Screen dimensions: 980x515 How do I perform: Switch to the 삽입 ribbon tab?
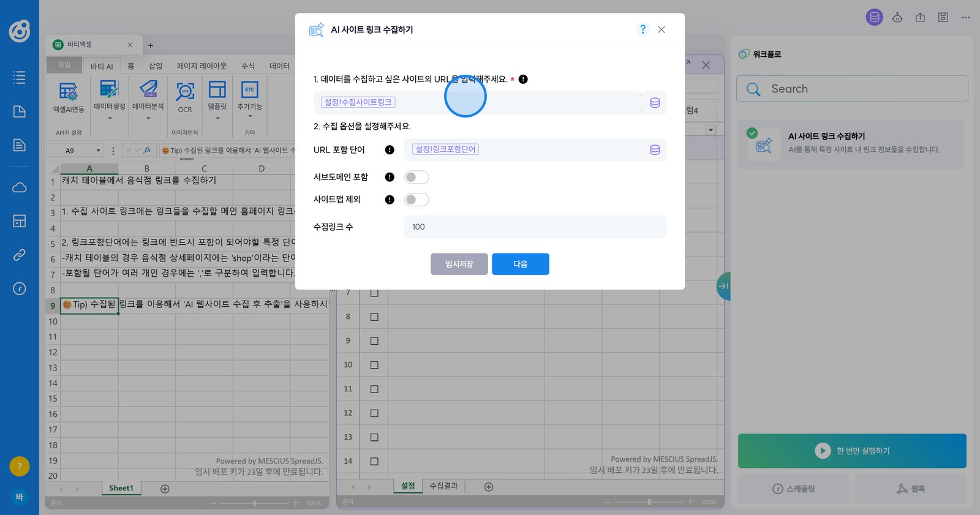tap(156, 66)
